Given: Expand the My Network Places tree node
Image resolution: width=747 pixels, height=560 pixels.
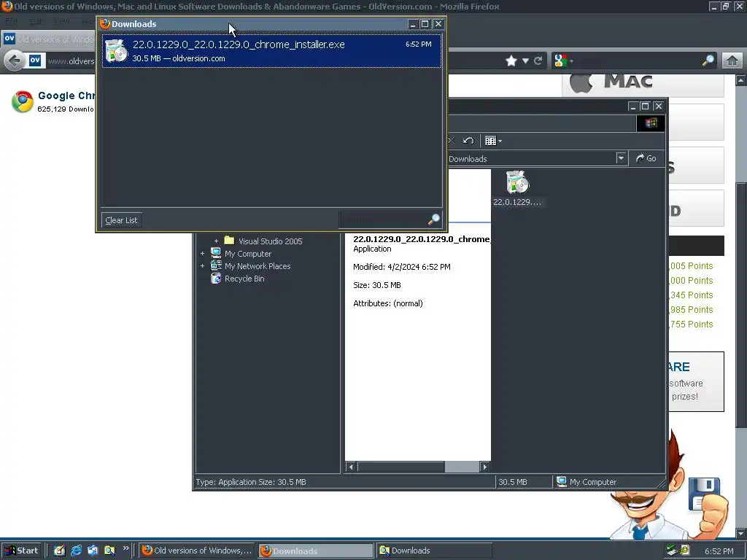Looking at the screenshot, I should pos(203,265).
